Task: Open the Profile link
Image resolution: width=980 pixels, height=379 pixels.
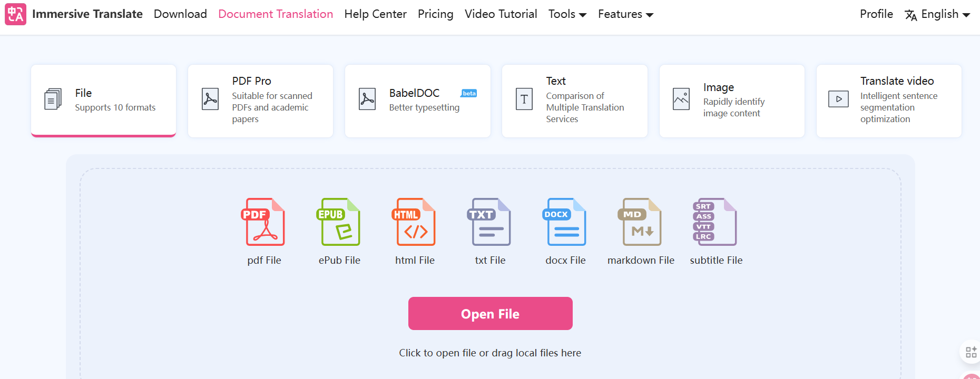Action: tap(876, 14)
